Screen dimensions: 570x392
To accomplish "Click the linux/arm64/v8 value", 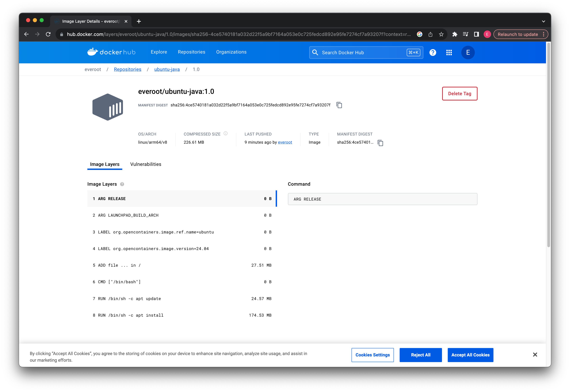I will 152,142.
